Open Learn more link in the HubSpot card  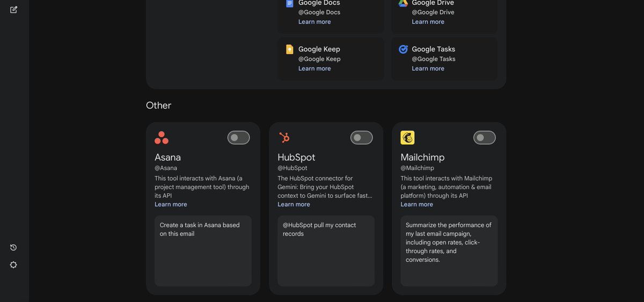tap(294, 204)
